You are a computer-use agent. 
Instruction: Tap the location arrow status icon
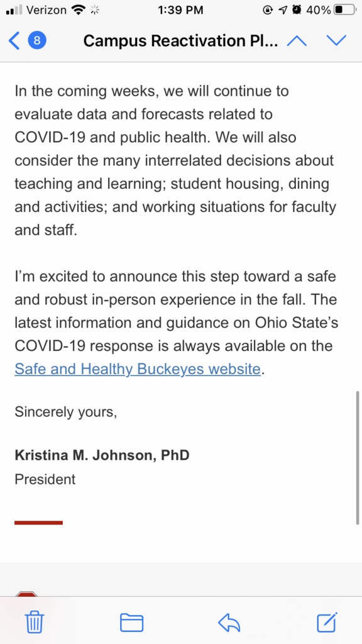tap(283, 10)
